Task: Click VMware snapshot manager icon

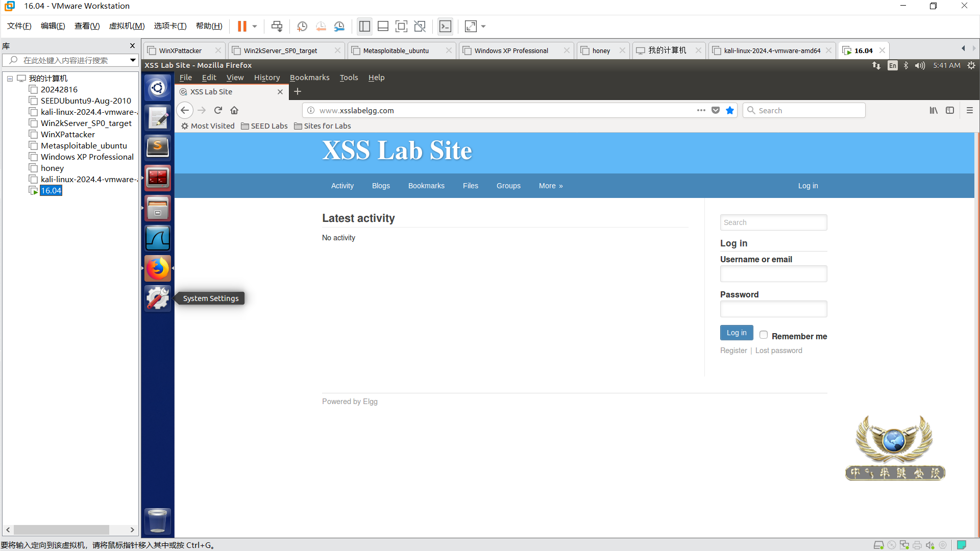Action: point(339,27)
